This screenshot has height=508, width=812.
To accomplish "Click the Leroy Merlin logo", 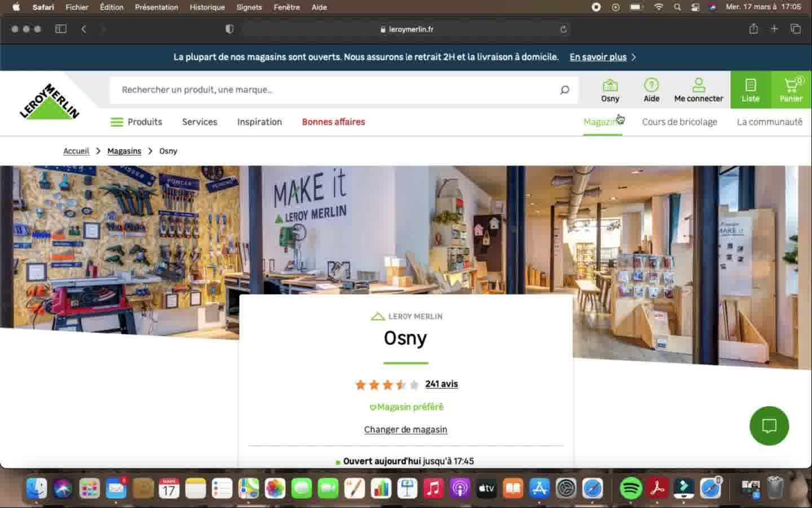I will [50, 102].
